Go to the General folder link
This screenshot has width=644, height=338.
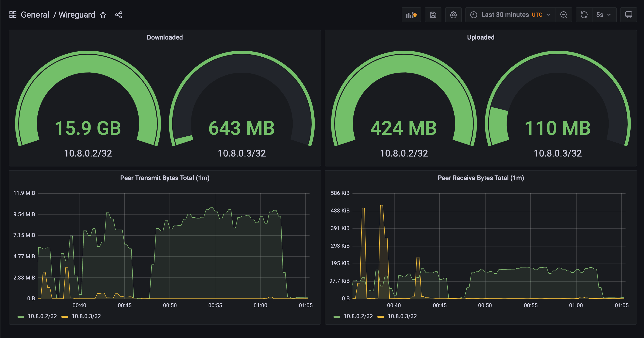(x=35, y=15)
